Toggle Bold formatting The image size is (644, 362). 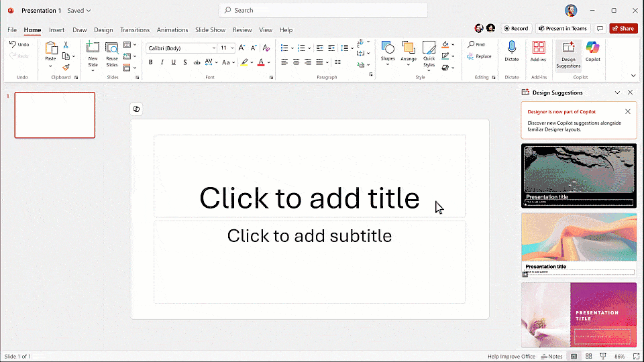click(x=151, y=62)
